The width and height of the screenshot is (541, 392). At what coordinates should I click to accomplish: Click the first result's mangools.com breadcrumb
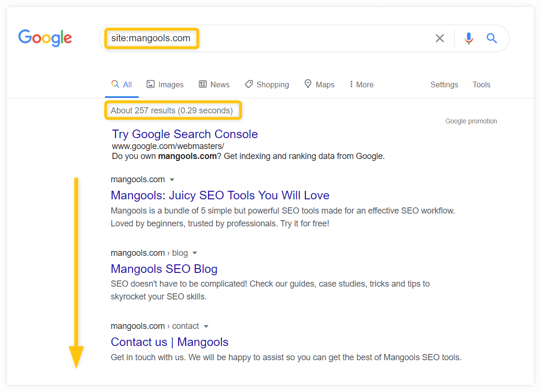[x=138, y=179]
